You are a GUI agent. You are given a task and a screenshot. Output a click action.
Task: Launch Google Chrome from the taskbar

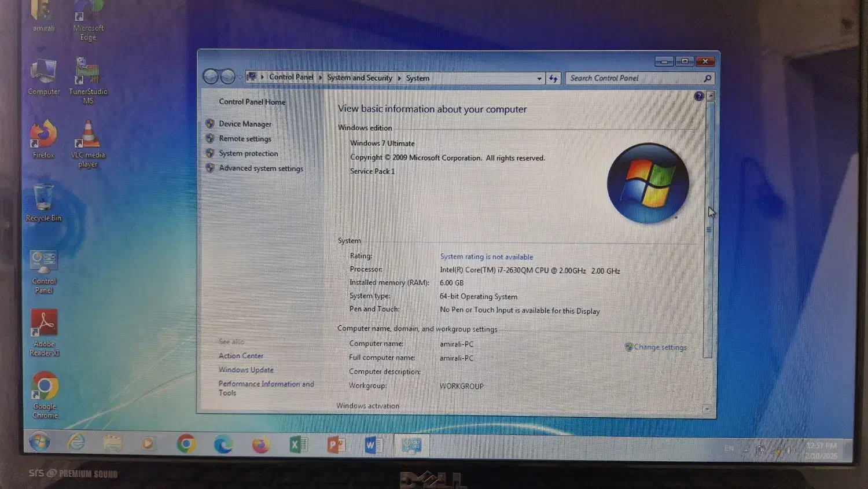tap(186, 444)
